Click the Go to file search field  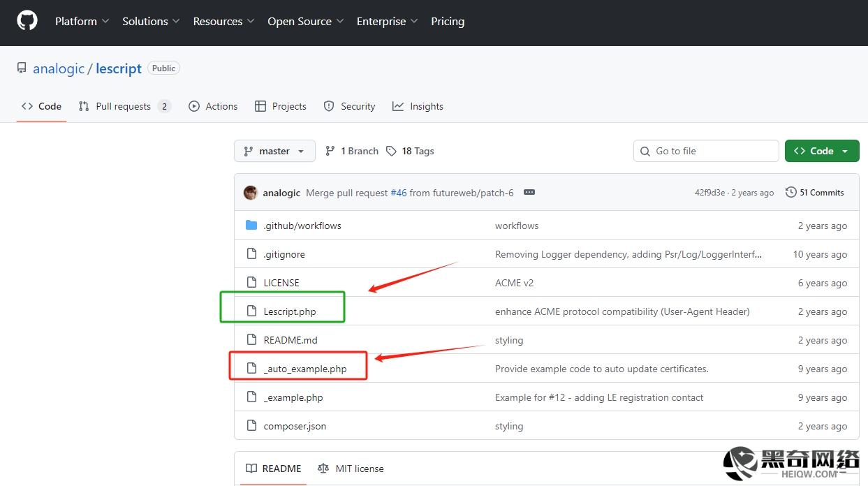(705, 151)
